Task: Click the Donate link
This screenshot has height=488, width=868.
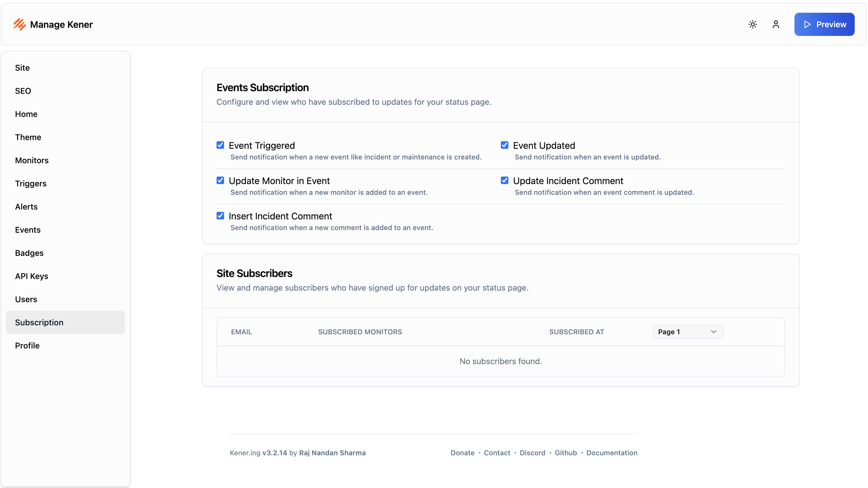Action: tap(462, 453)
